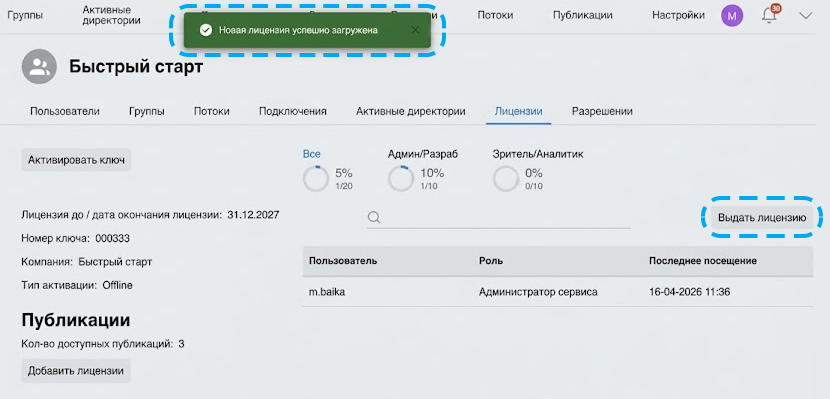830x399 pixels.
Task: Click the Новая лицензия успешно загружена message
Action: 298,30
